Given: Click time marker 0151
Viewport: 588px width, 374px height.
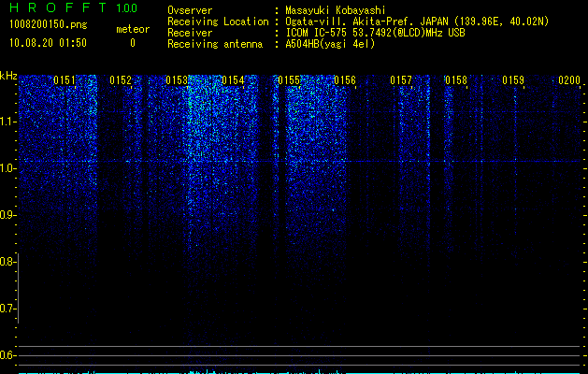Looking at the screenshot, I should tap(65, 80).
